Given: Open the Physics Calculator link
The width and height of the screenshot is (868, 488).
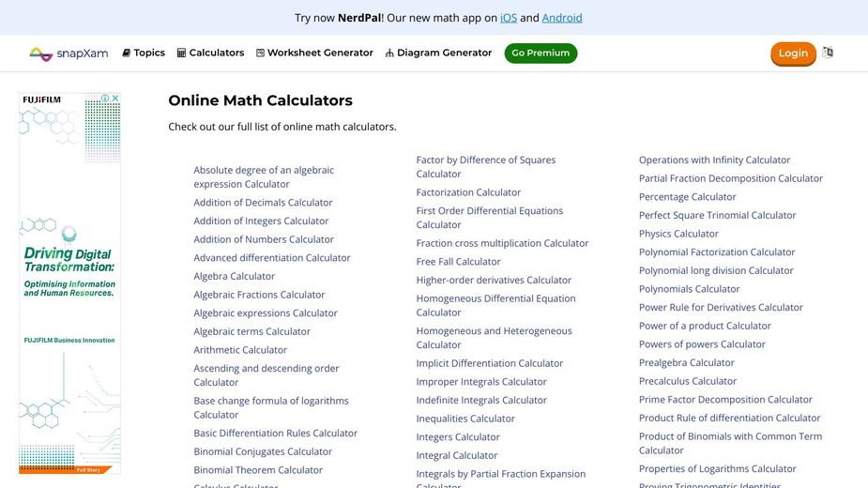Looking at the screenshot, I should (x=678, y=234).
